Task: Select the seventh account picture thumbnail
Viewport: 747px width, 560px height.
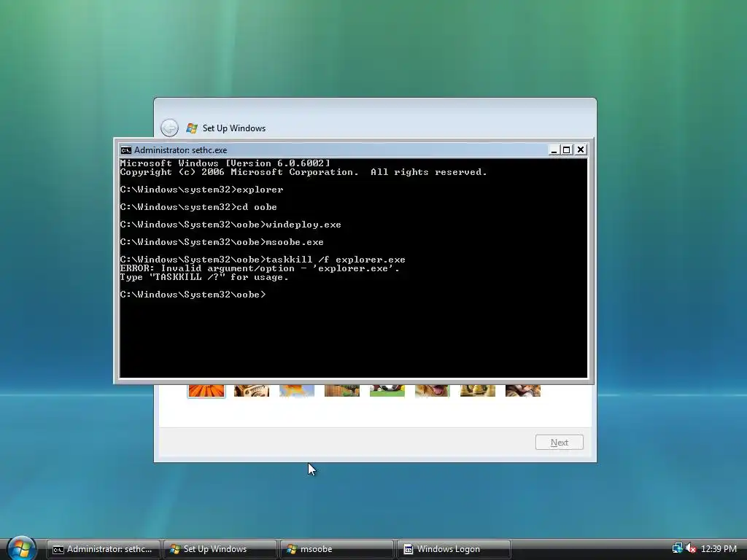Action: pos(478,391)
